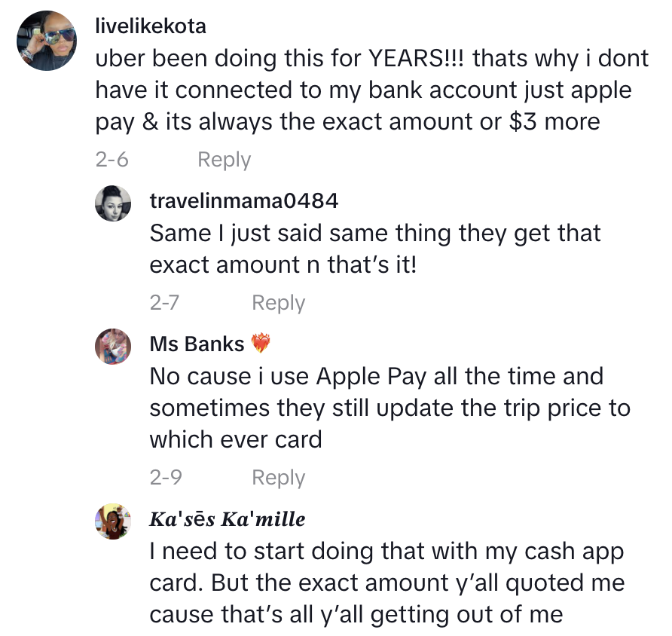The image size is (672, 636).
Task: Select travelinmama0484's comment text
Action: tap(374, 249)
